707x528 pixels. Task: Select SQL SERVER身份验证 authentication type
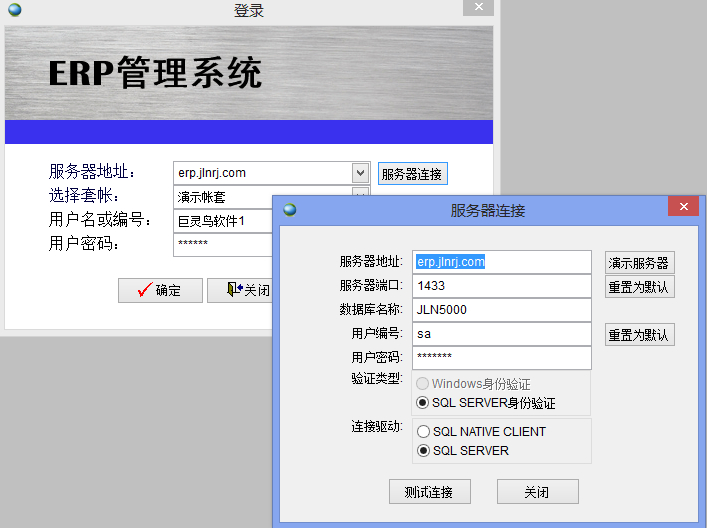[424, 403]
